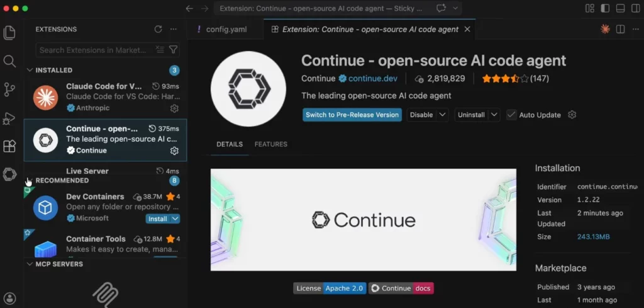The height and width of the screenshot is (308, 644).
Task: Filter extensions with funnel icon
Action: [174, 50]
